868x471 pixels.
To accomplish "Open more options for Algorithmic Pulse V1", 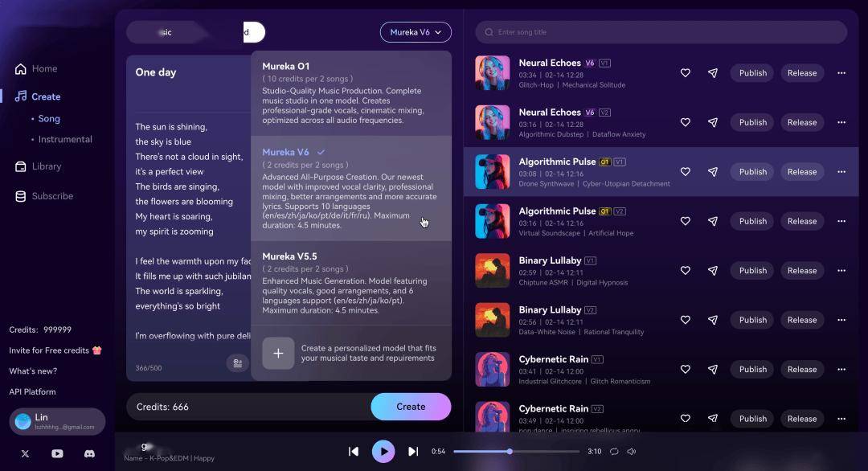I will pos(841,171).
